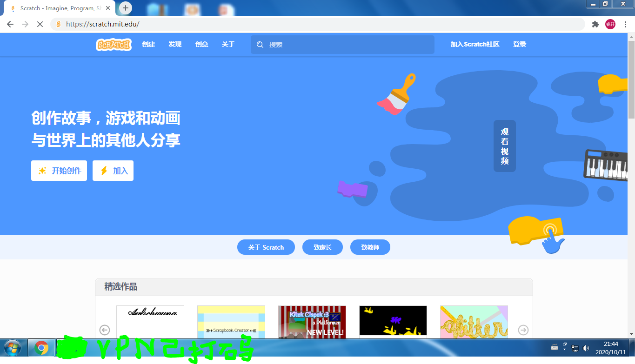This screenshot has height=364, width=635.
Task: Click the page scrollbar up arrow
Action: click(631, 37)
